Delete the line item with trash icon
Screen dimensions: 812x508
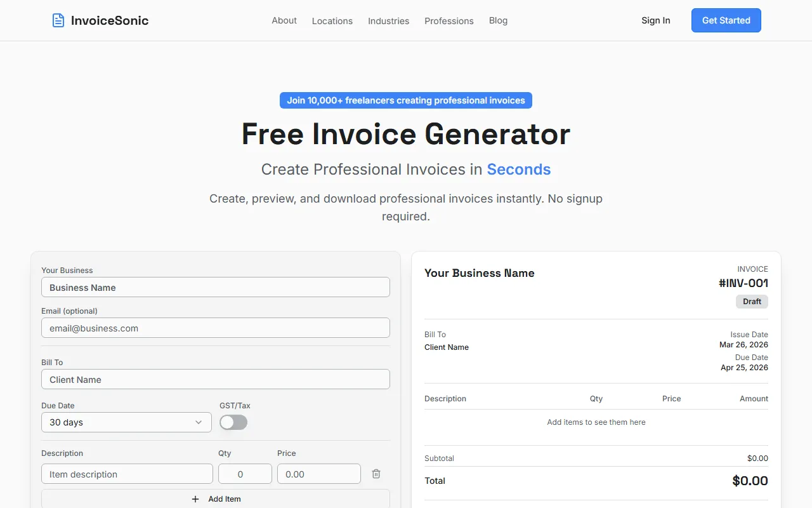tap(376, 474)
